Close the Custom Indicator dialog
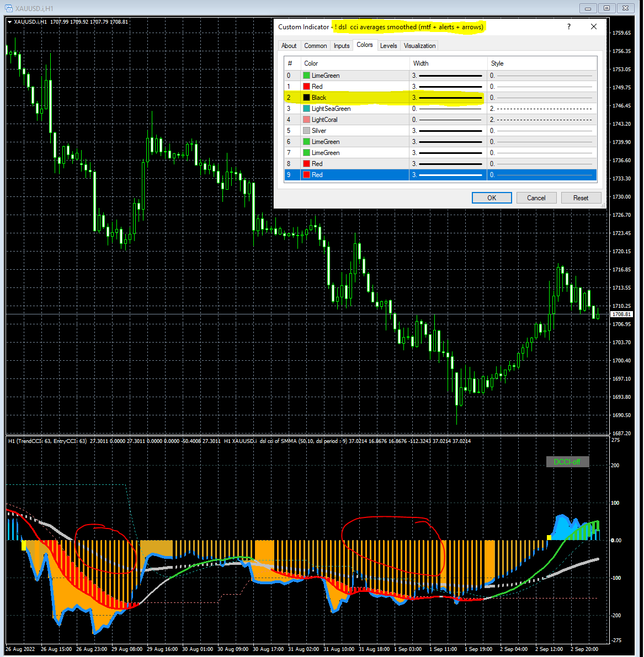 tap(594, 27)
